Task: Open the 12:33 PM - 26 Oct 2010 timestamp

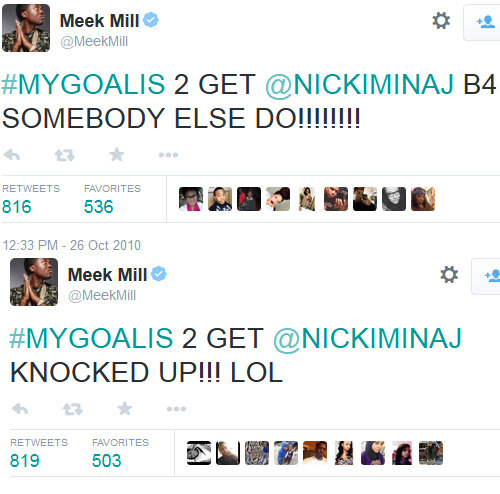Action: pyautogui.click(x=72, y=245)
